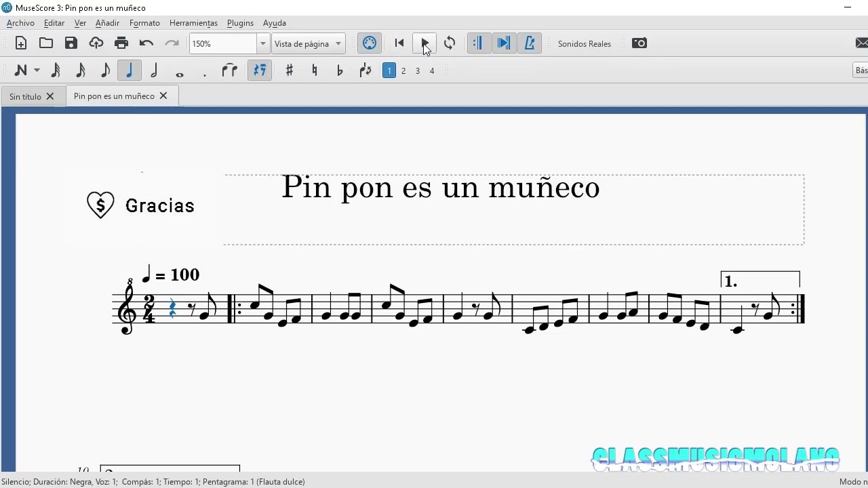868x488 pixels.
Task: Rewind playback to the start
Action: [399, 43]
